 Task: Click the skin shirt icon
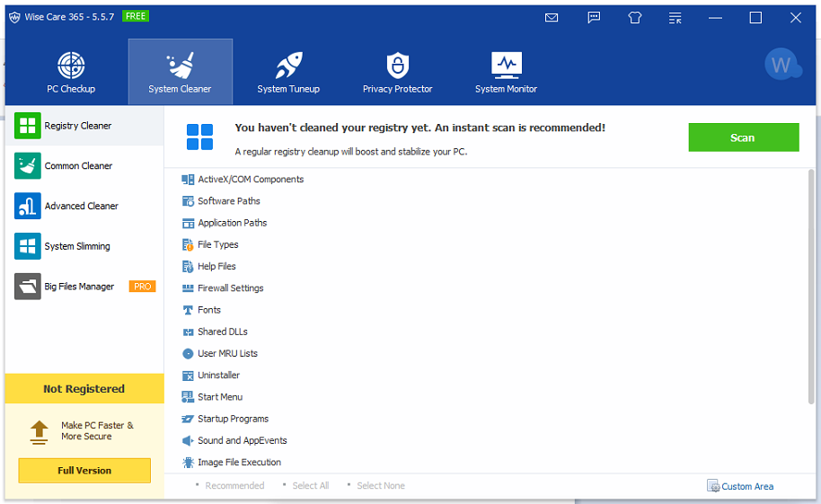[634, 18]
